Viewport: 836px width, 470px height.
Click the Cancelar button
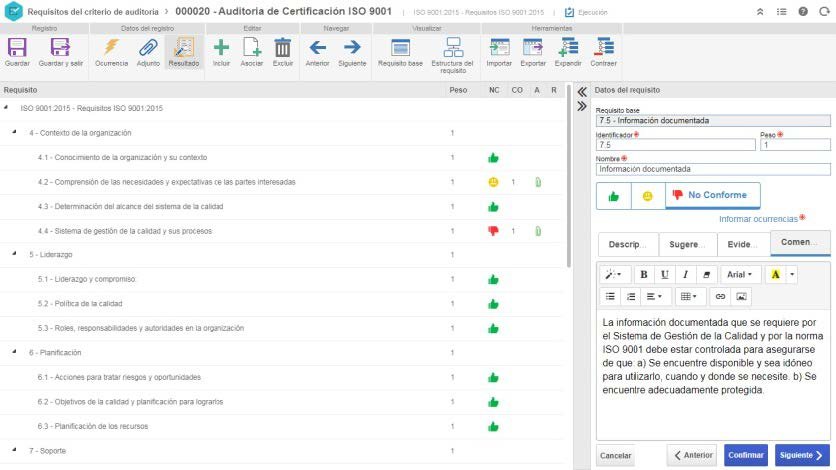click(615, 456)
